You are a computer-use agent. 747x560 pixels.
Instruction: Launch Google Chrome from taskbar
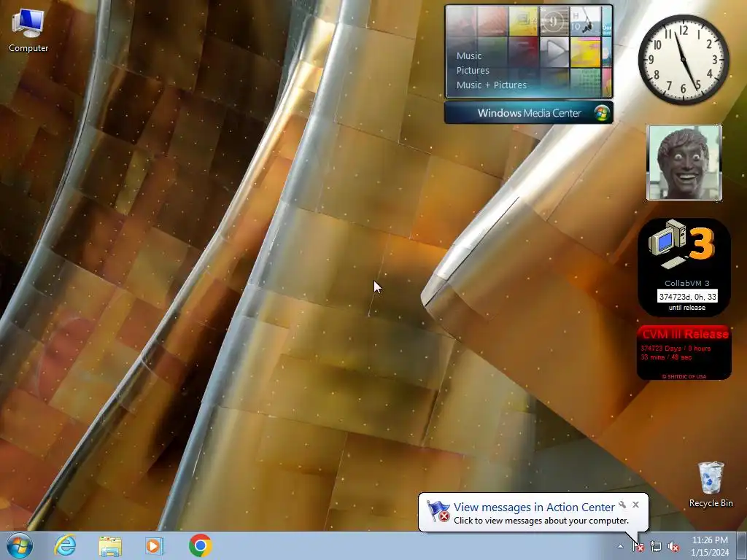click(x=200, y=545)
